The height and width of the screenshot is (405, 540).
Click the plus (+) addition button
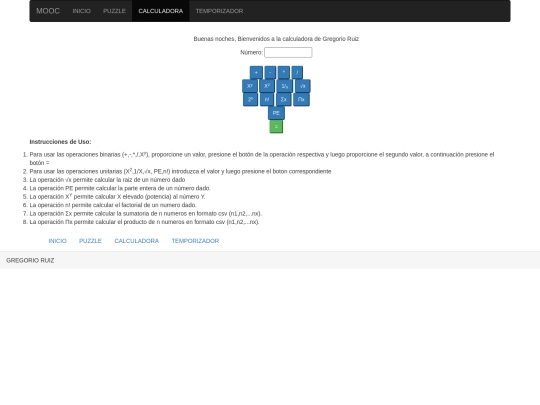tap(256, 73)
